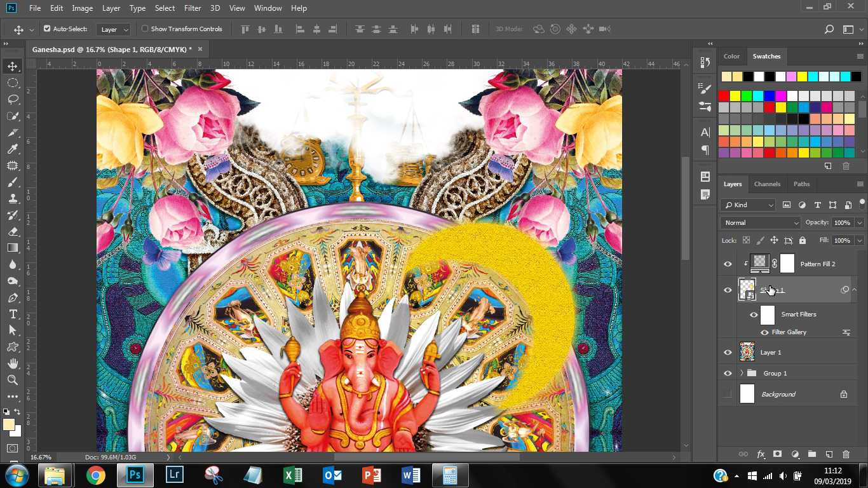
Task: Click the foreground color swatch
Action: point(8,425)
